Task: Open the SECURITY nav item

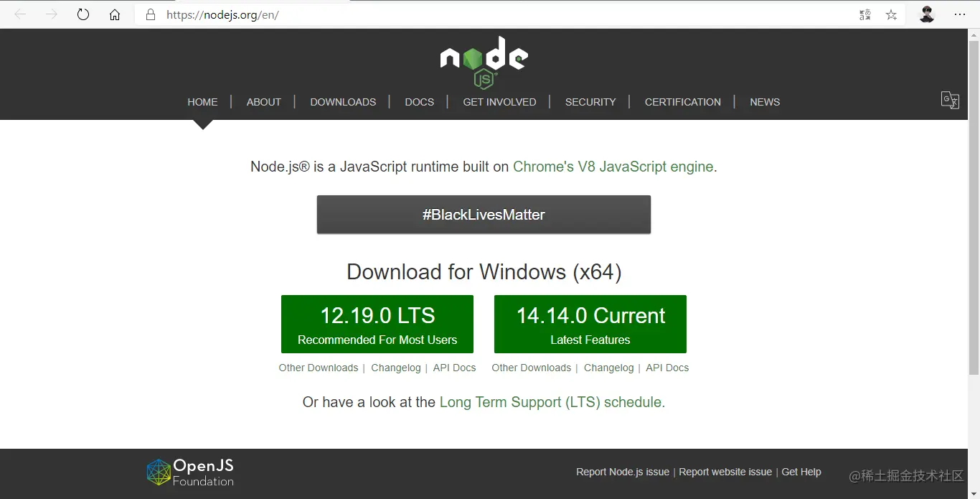Action: click(x=590, y=102)
